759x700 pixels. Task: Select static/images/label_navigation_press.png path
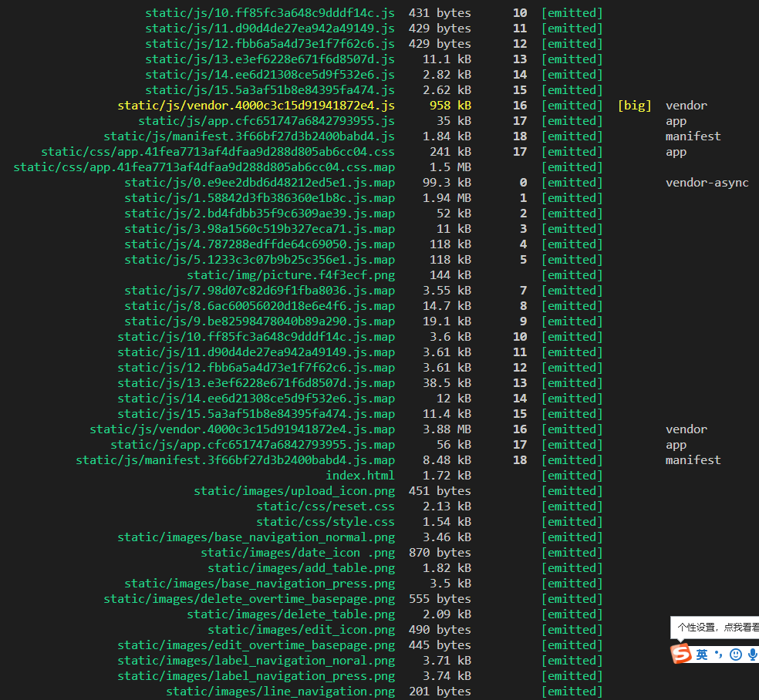pyautogui.click(x=256, y=676)
